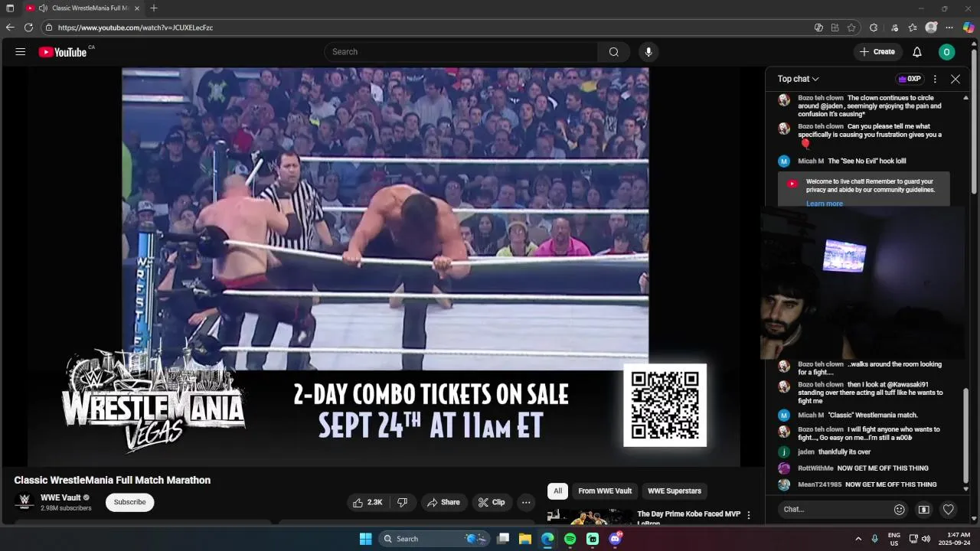
Task: Open the Windows Start menu
Action: [365, 539]
